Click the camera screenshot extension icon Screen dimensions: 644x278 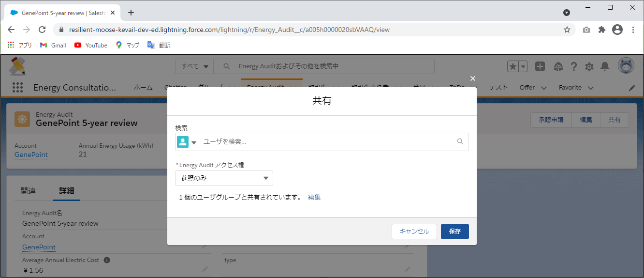[x=586, y=30]
